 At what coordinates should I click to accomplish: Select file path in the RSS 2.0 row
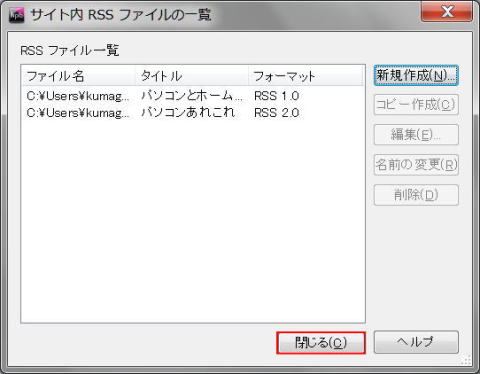pyautogui.click(x=78, y=113)
